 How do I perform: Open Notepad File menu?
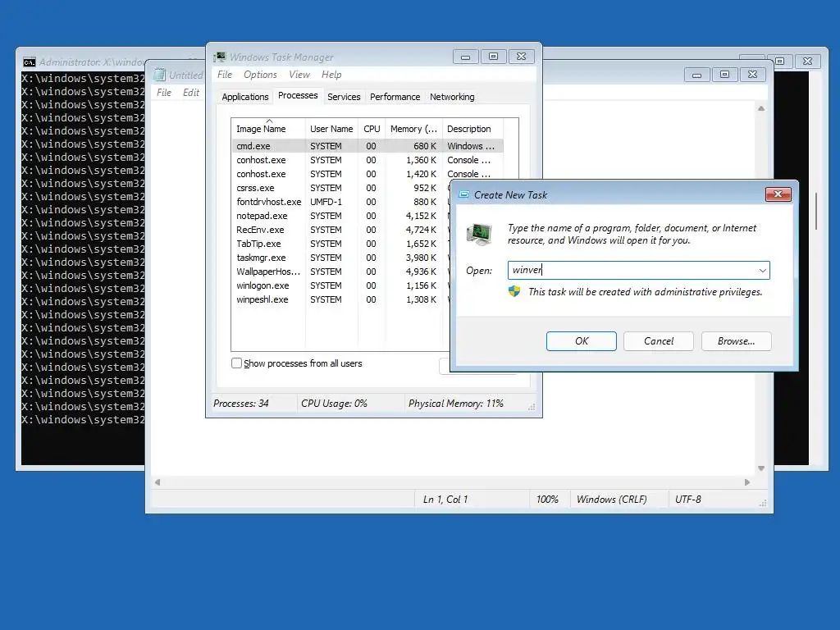coord(164,93)
